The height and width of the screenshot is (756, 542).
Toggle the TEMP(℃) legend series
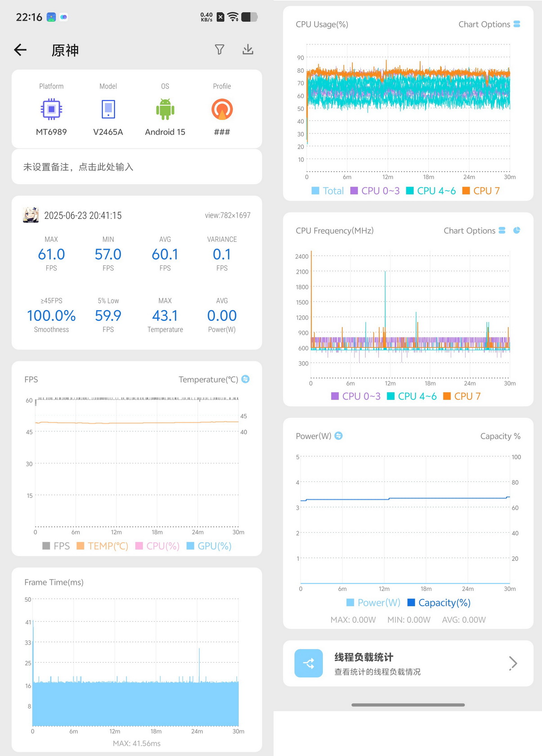click(103, 546)
